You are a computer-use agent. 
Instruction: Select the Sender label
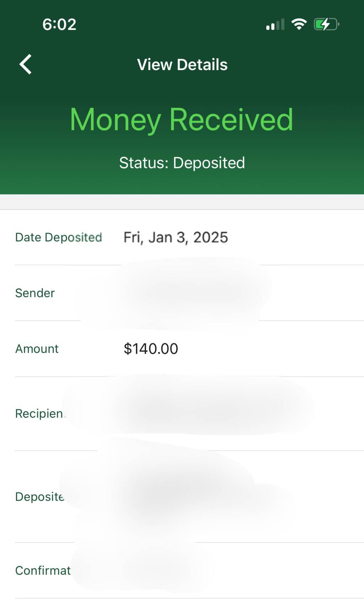[x=35, y=293]
